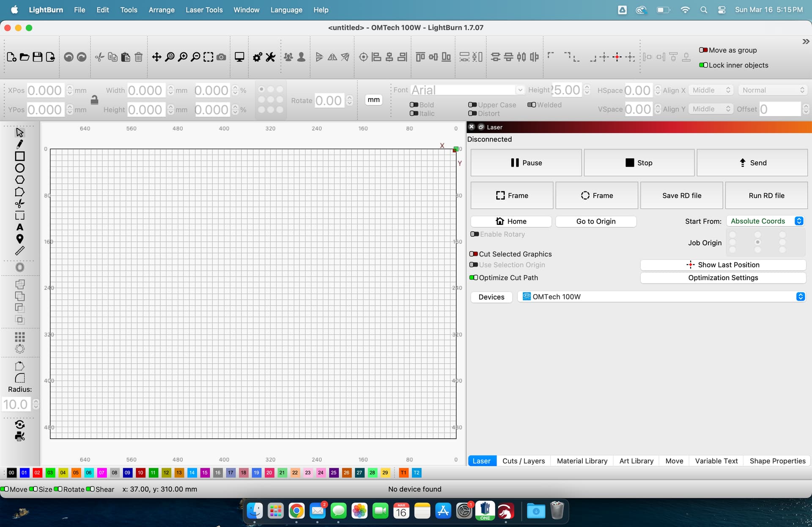Toggle Enable Rotary switch
Viewport: 812px width, 527px height.
475,234
